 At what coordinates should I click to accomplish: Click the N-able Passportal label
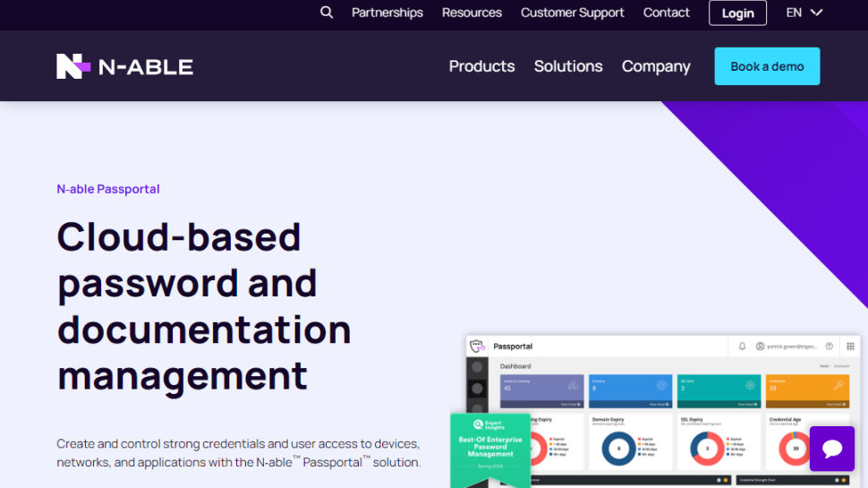pos(108,189)
